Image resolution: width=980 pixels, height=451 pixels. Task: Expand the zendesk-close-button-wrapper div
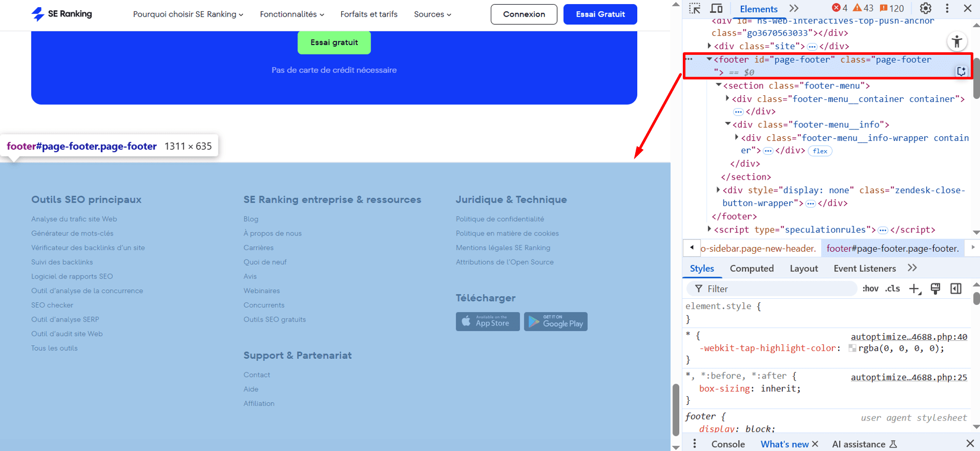coord(718,190)
